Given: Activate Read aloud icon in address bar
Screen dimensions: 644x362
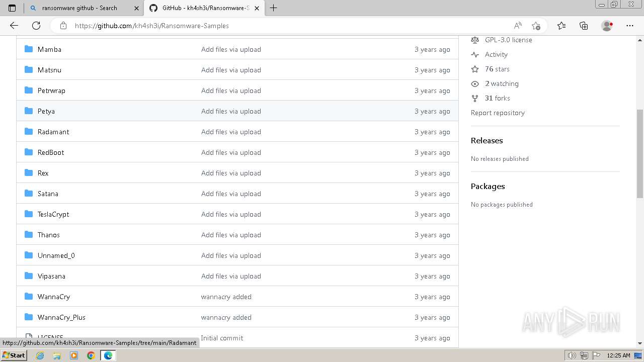Looking at the screenshot, I should (x=518, y=26).
